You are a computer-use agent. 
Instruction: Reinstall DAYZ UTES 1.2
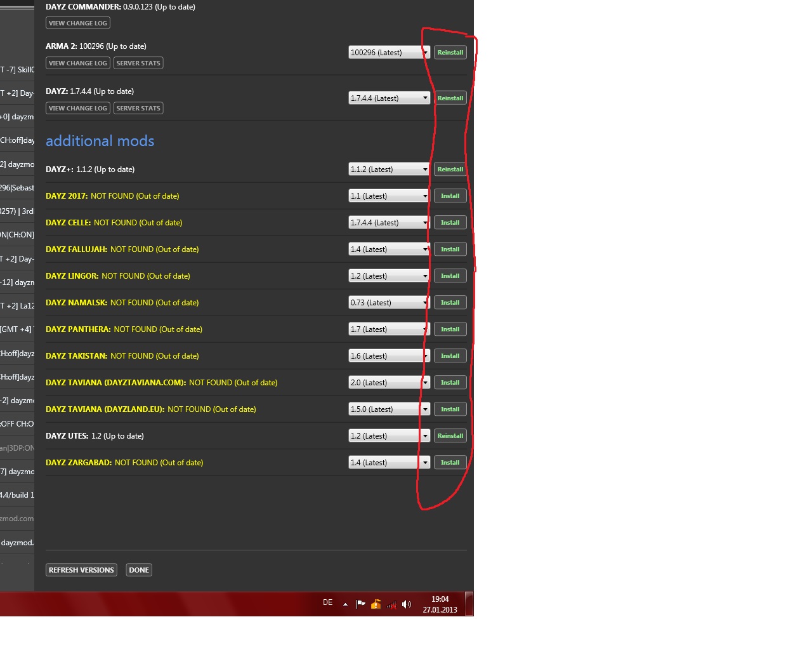point(450,436)
